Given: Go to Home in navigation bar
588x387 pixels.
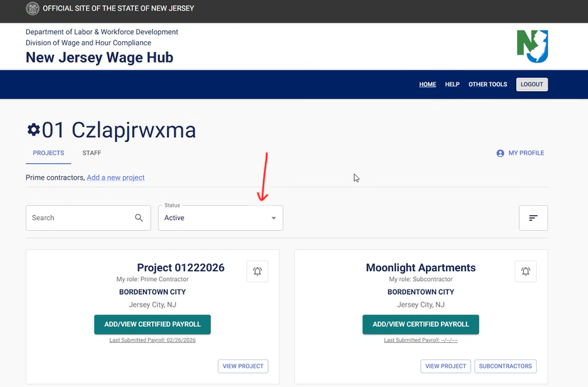Looking at the screenshot, I should point(427,85).
